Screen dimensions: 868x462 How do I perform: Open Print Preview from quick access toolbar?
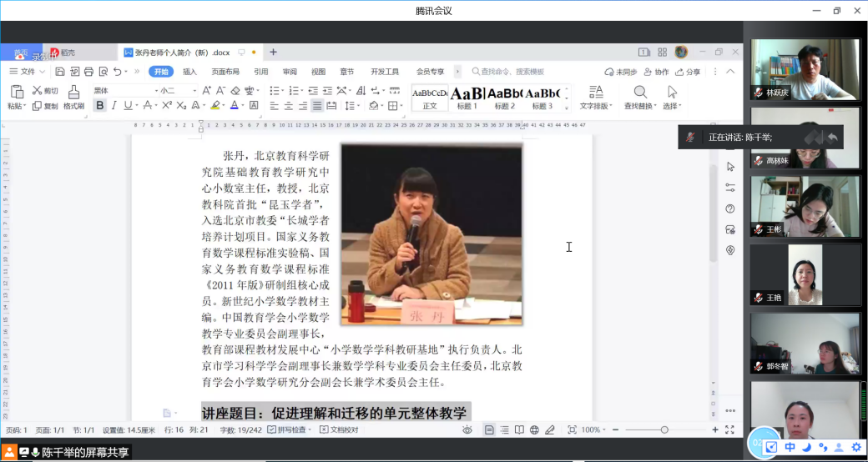[103, 72]
